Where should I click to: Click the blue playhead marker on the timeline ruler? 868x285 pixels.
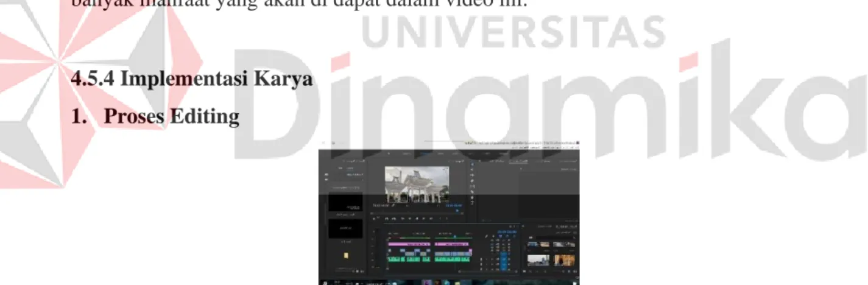[x=454, y=236]
